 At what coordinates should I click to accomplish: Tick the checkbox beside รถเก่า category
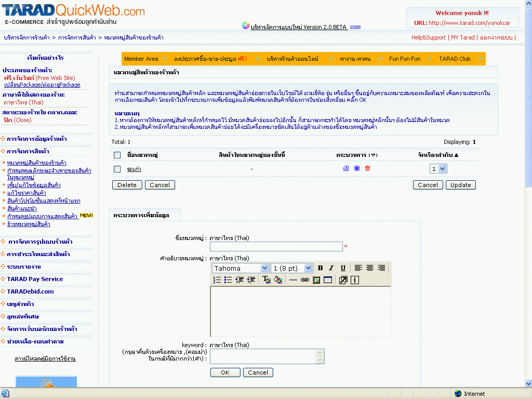pyautogui.click(x=117, y=169)
